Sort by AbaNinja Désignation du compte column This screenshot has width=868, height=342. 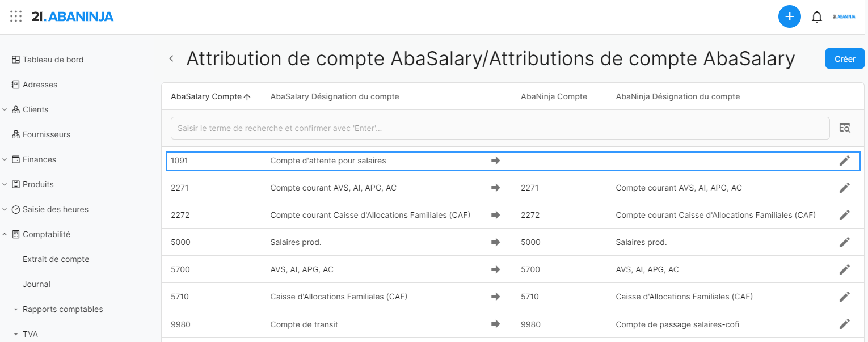point(678,96)
